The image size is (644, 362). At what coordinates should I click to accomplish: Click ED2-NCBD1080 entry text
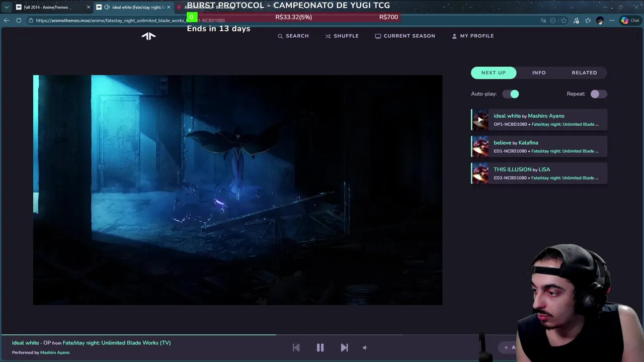[x=510, y=177]
